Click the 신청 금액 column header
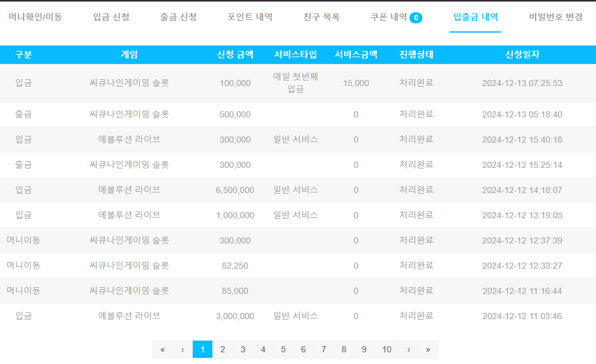Image resolution: width=596 pixels, height=364 pixels. point(235,55)
